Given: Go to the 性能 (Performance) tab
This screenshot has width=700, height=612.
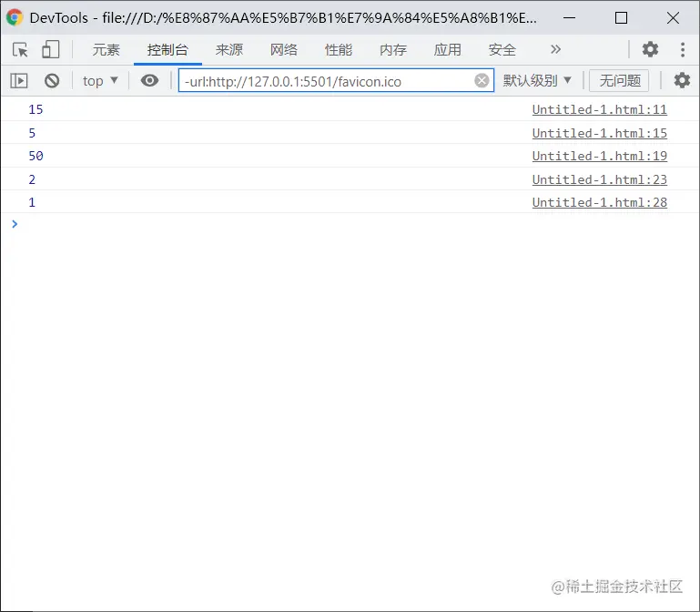Looking at the screenshot, I should click(339, 49).
